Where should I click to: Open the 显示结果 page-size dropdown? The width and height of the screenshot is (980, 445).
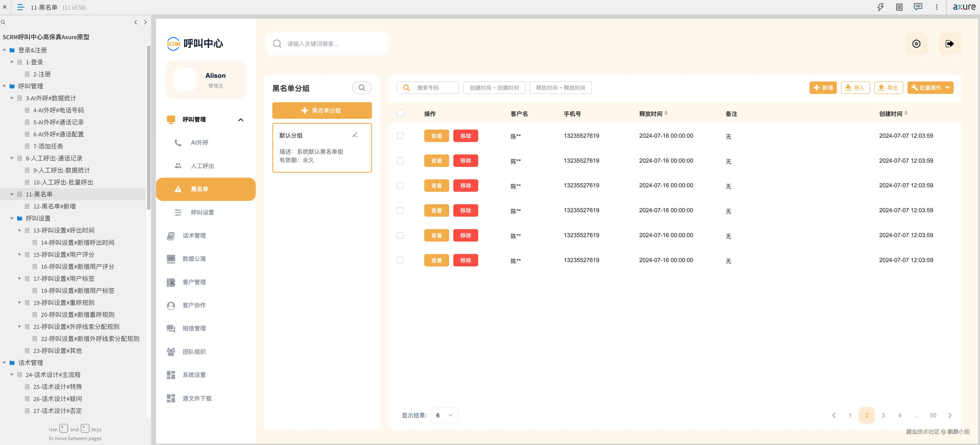(x=444, y=415)
